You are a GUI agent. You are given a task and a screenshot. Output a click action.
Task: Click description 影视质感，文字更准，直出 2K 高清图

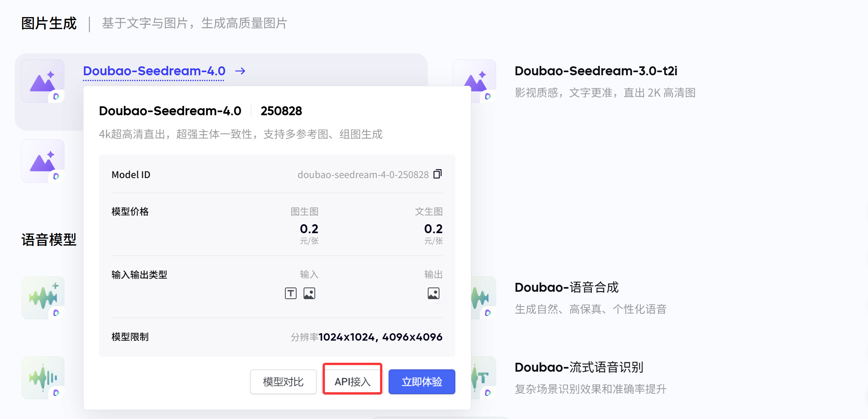pyautogui.click(x=605, y=93)
